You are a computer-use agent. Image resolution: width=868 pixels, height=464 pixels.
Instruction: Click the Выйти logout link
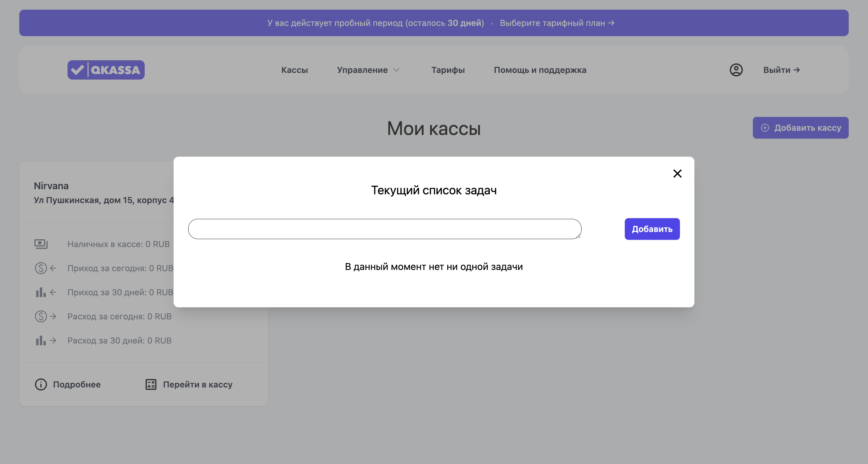tap(781, 70)
